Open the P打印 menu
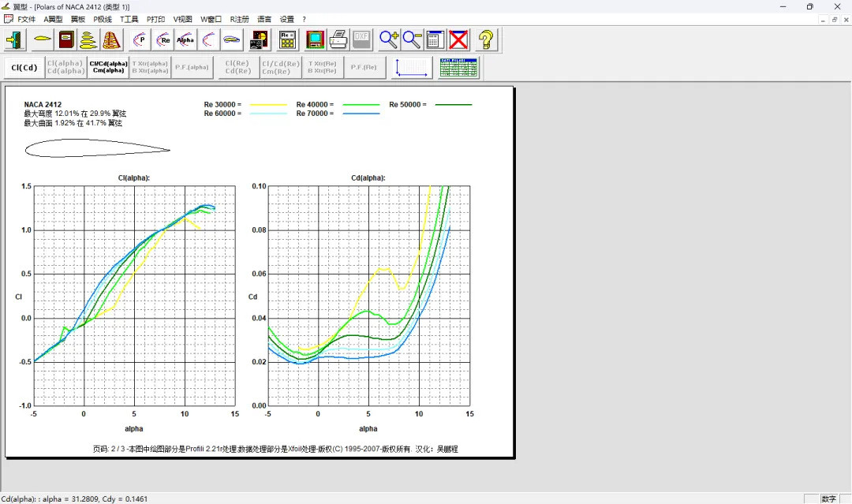 click(x=156, y=19)
